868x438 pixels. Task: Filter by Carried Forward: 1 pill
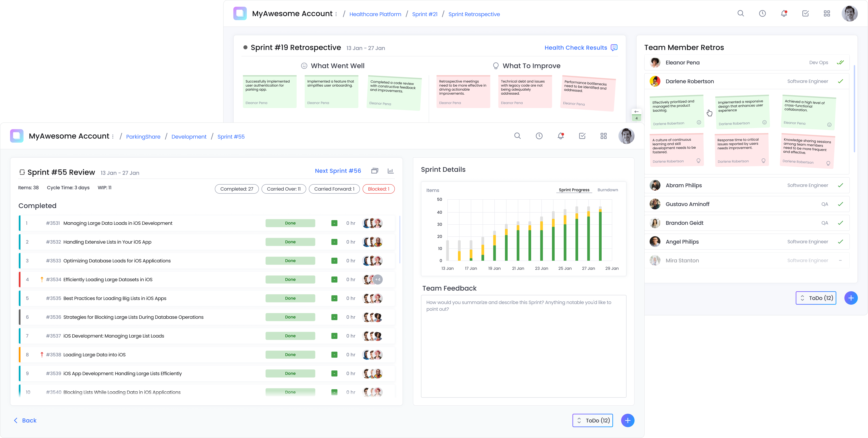click(334, 189)
